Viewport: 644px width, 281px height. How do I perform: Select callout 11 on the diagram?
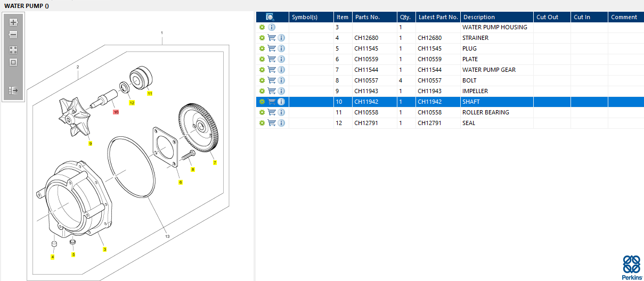pyautogui.click(x=150, y=94)
